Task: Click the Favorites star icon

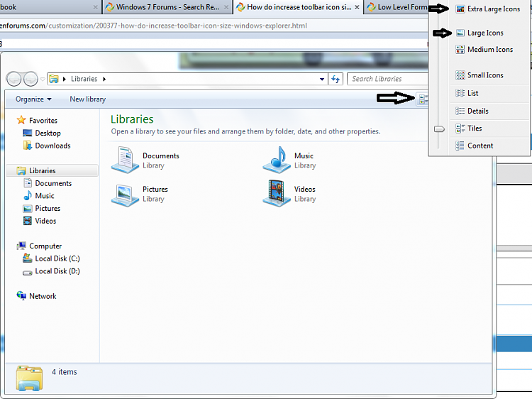Action: pyautogui.click(x=21, y=120)
